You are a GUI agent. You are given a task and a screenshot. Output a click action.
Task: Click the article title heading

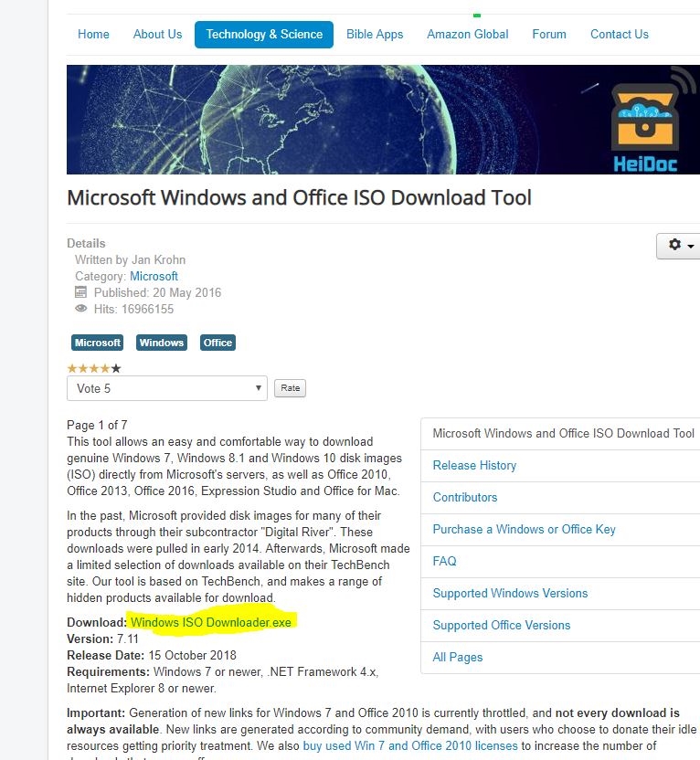pos(299,197)
